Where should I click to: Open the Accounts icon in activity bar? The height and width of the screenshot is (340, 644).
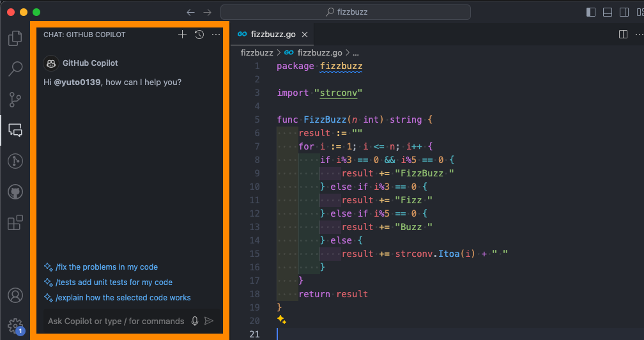pos(15,295)
